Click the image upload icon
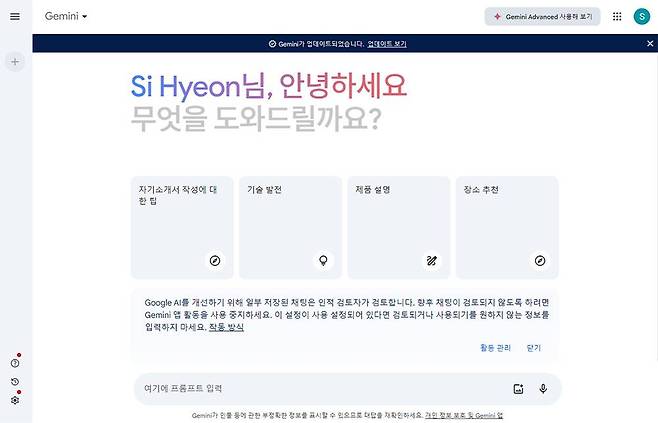658x423 pixels. pyautogui.click(x=518, y=389)
